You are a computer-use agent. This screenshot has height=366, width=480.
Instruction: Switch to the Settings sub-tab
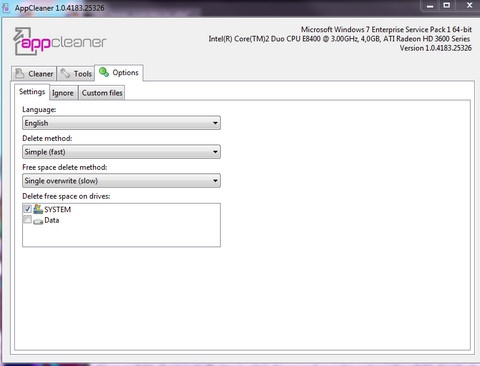(x=32, y=92)
